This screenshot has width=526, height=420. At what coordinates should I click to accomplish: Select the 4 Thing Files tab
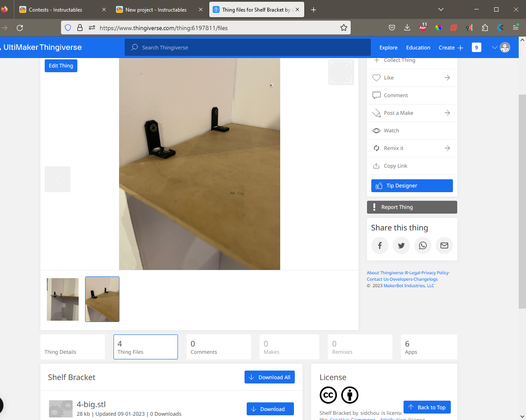coord(146,347)
